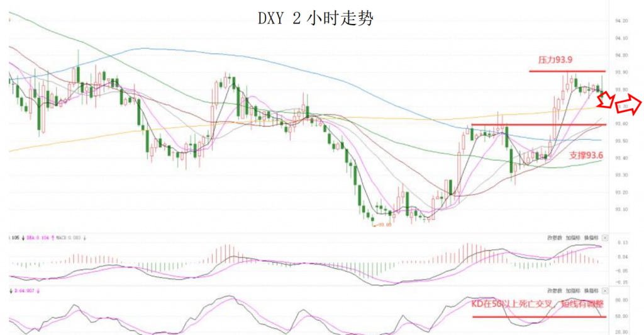Click the 20.00 KD axis label
The width and height of the screenshot is (644, 335).
coord(621,332)
